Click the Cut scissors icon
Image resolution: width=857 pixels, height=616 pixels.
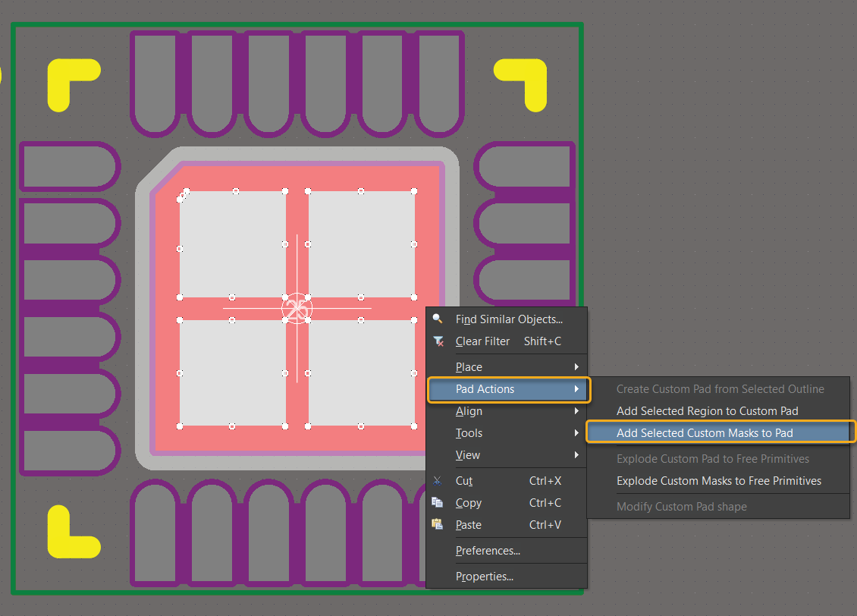[x=438, y=480]
